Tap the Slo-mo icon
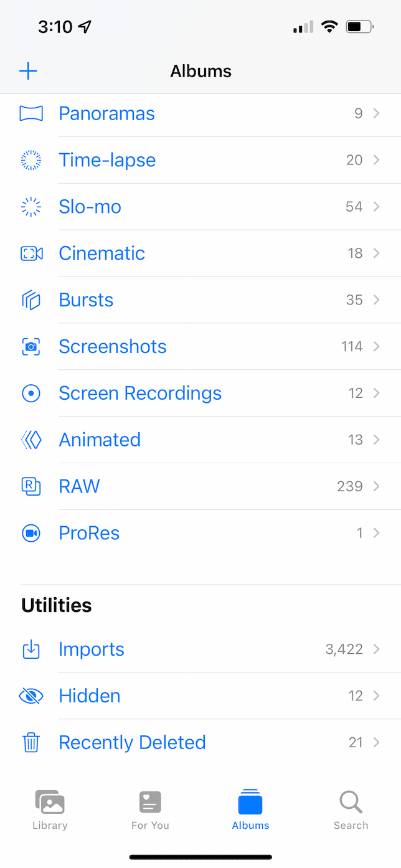 pos(31,207)
